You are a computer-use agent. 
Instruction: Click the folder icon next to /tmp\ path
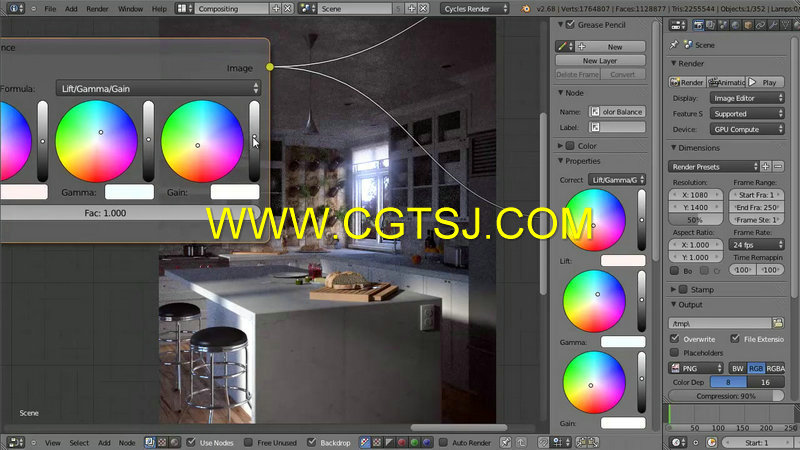click(x=778, y=323)
